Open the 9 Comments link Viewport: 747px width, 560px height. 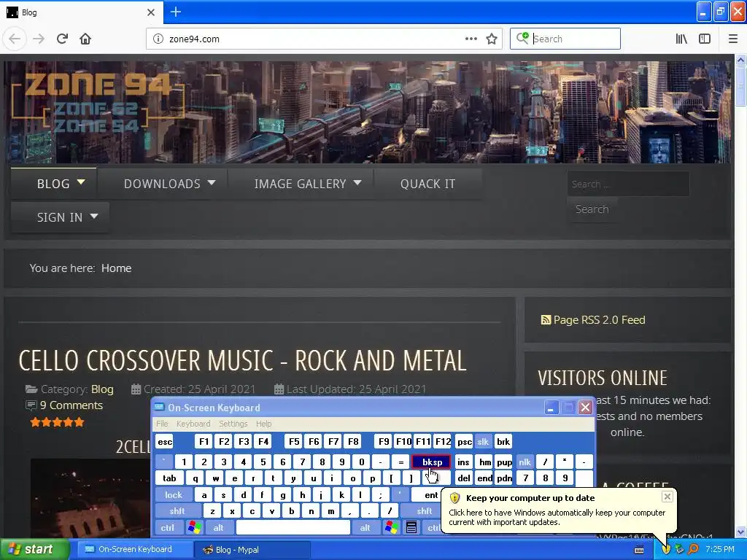pos(71,405)
